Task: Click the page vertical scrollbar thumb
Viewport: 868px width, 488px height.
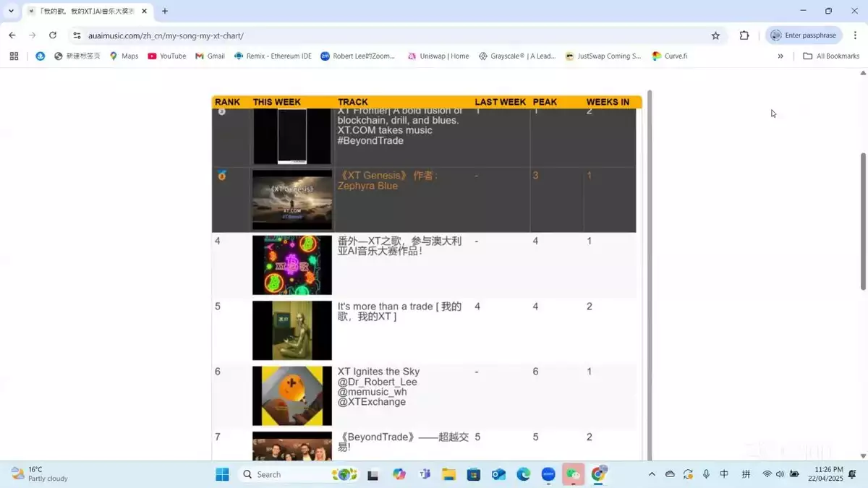Action: point(863,221)
